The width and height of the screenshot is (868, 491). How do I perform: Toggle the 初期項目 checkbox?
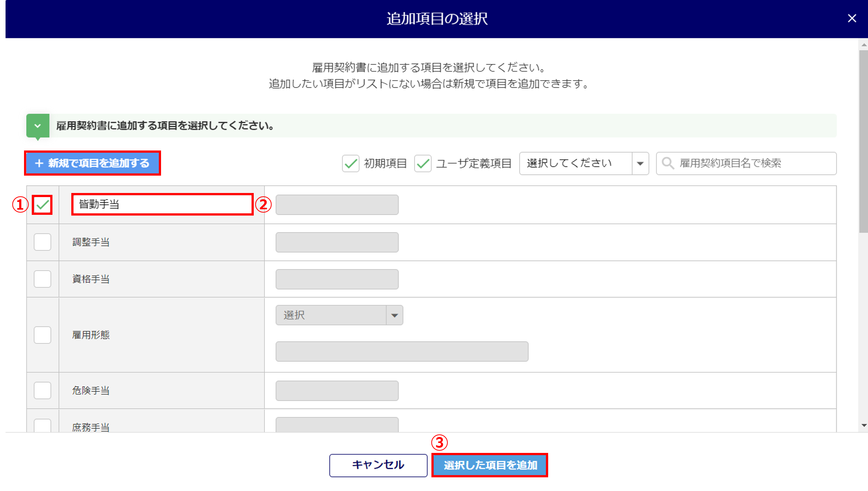351,163
